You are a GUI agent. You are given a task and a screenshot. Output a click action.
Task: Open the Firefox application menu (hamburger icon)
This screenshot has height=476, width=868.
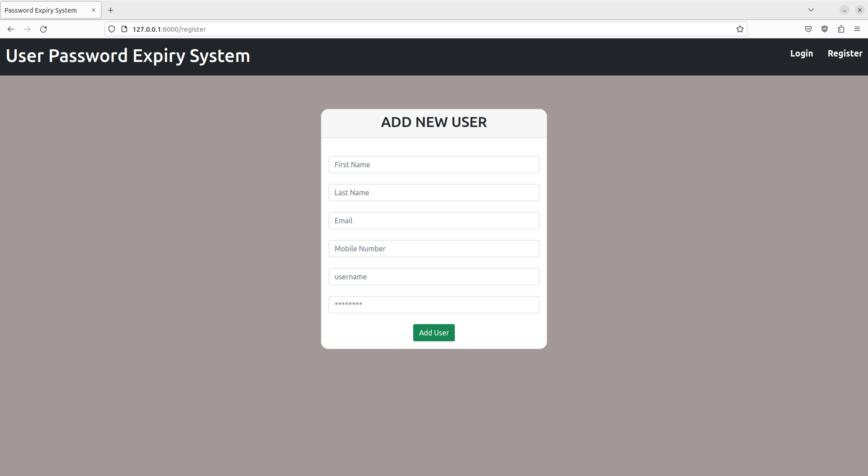pyautogui.click(x=857, y=29)
